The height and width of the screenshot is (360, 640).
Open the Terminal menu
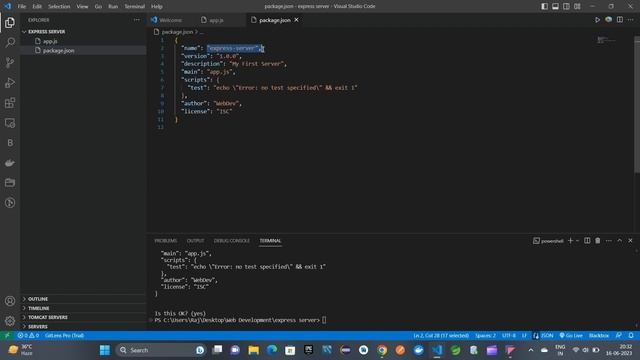[134, 7]
